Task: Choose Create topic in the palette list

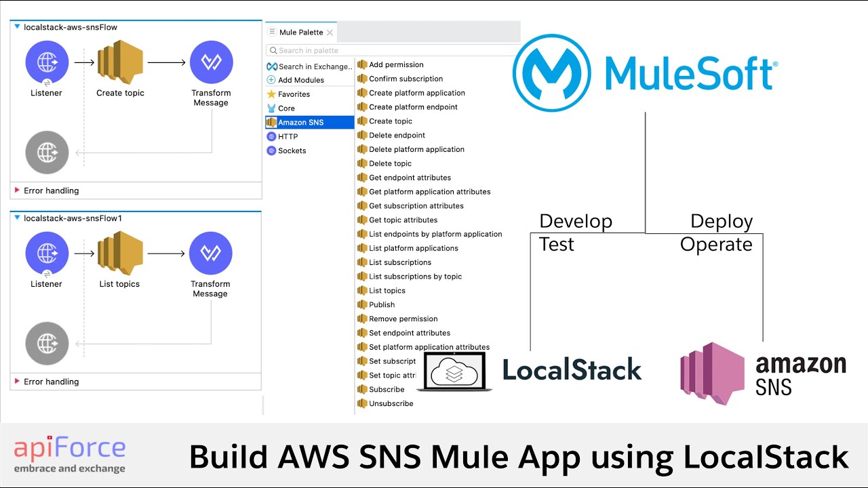Action: pyautogui.click(x=385, y=121)
